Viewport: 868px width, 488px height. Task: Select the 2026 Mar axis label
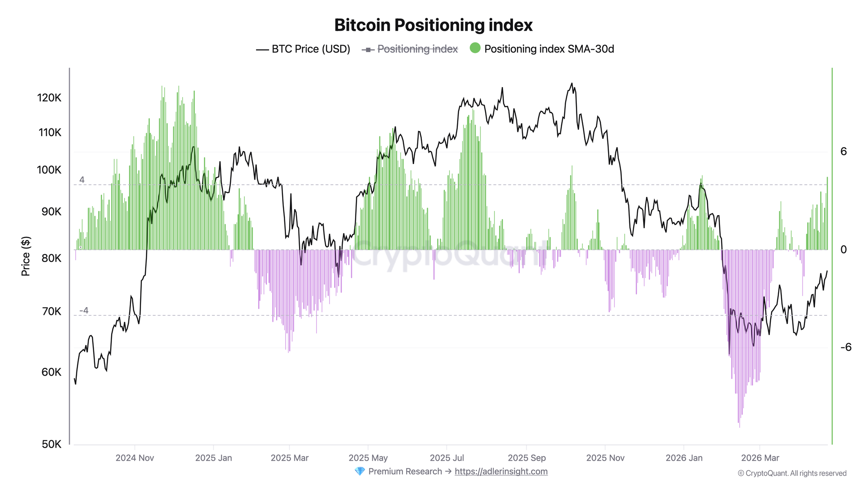pos(760,458)
